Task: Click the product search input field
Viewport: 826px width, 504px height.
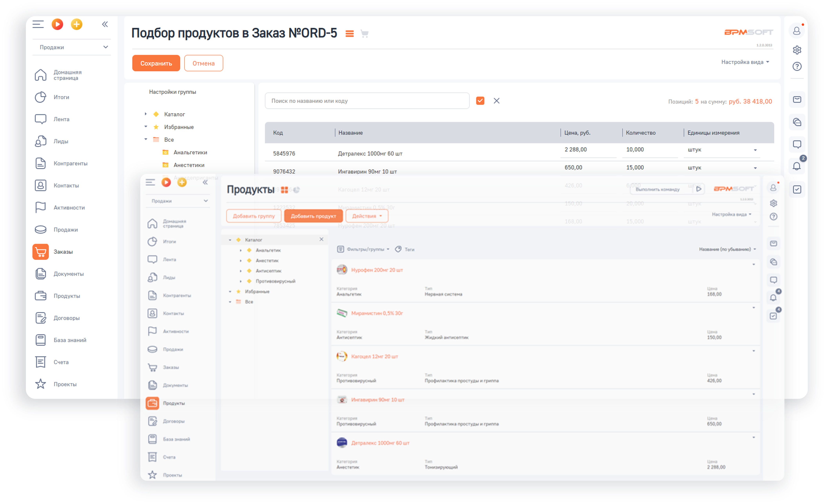Action: coord(367,101)
